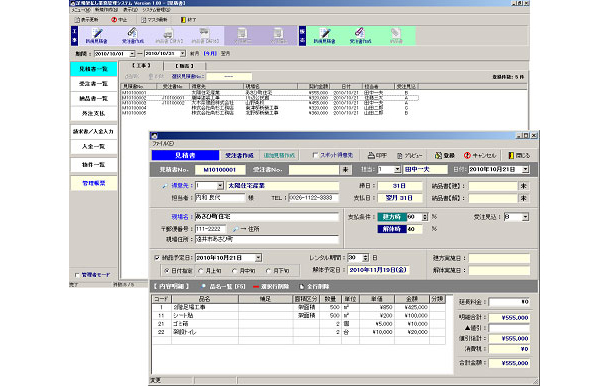Open the メニュー menu in main window
Viewport: 610px width, 386px height.
click(81, 10)
